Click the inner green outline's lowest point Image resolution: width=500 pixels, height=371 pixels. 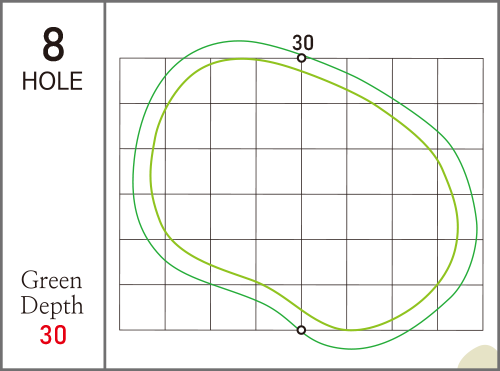click(x=350, y=330)
